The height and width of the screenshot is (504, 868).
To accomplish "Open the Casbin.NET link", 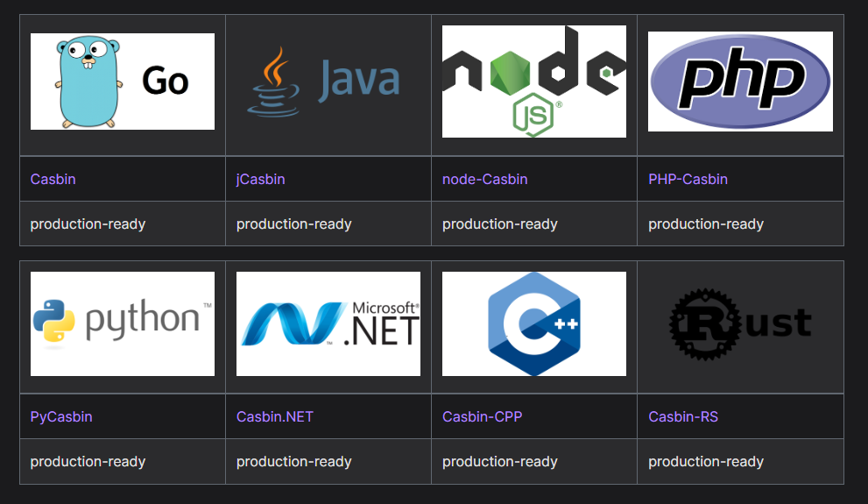I will click(274, 416).
